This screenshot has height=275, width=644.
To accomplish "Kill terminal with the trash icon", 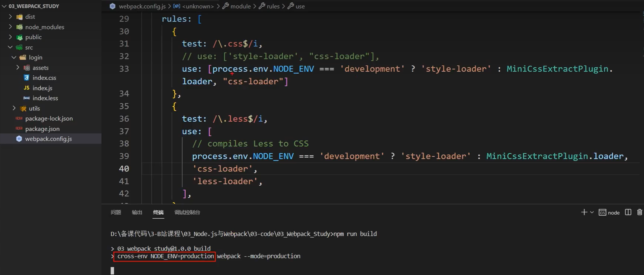I will pos(640,212).
